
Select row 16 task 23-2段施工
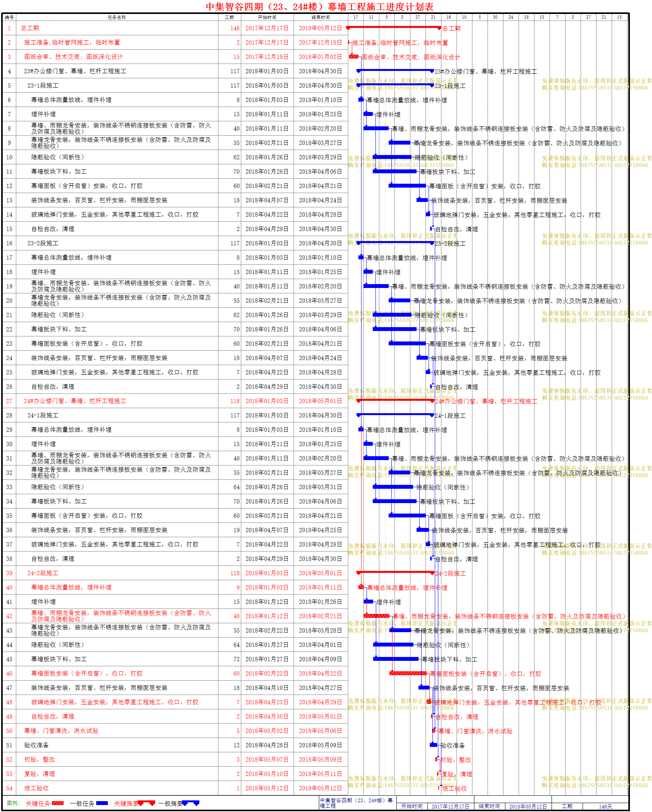click(43, 243)
